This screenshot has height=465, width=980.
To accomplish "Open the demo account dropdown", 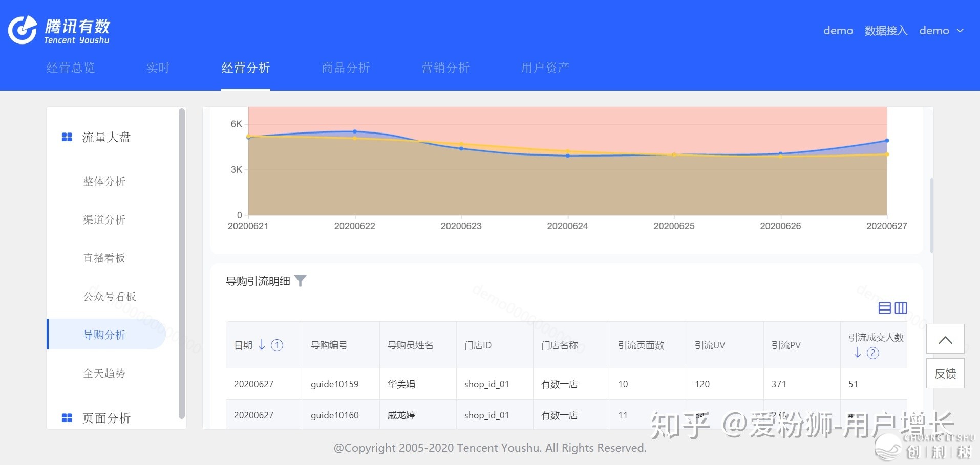I will 941,31.
